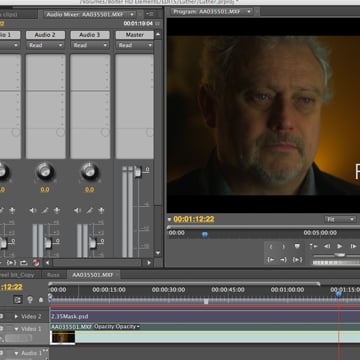Toggle the Snap button in timeline
This screenshot has height=360, width=360.
(18, 300)
